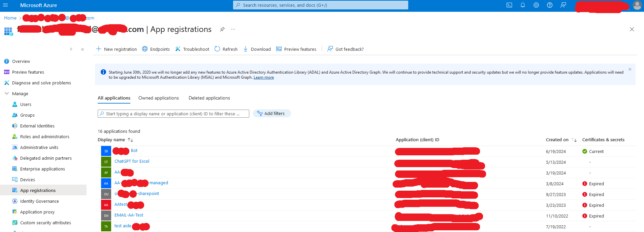Open the application ending in -sharepoint
Screen dimensions: 644x232
(137, 194)
